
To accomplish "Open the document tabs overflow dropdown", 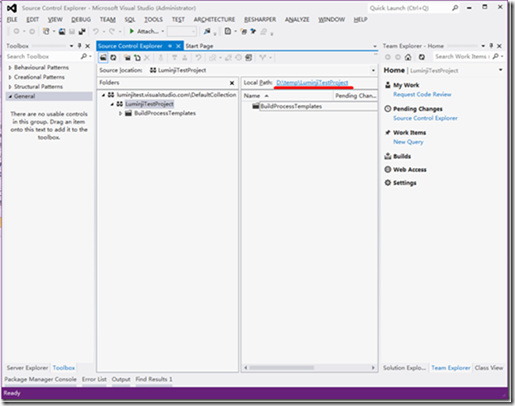I will [375, 46].
